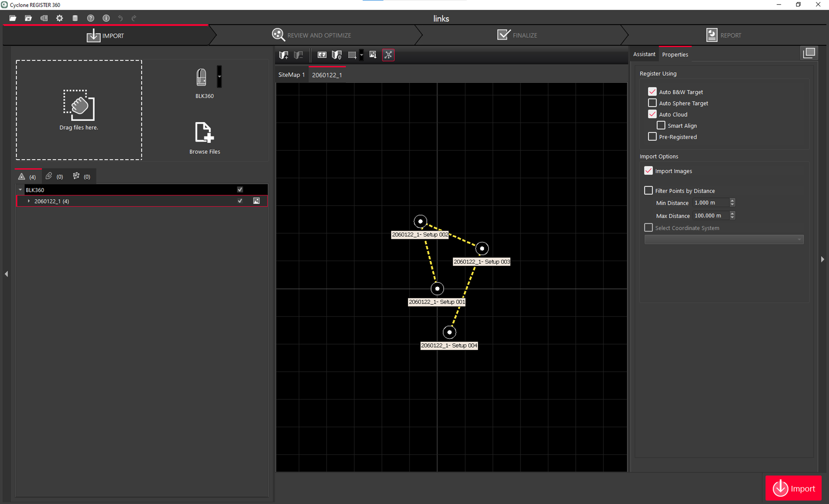Click the import image icon in viewer toolbar
The image size is (829, 504).
pyautogui.click(x=372, y=55)
